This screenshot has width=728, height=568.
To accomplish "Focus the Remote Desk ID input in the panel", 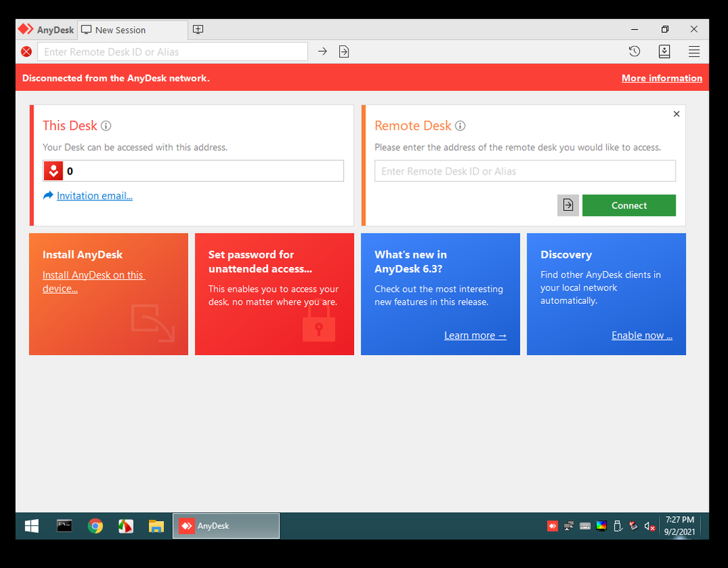I will pos(525,171).
